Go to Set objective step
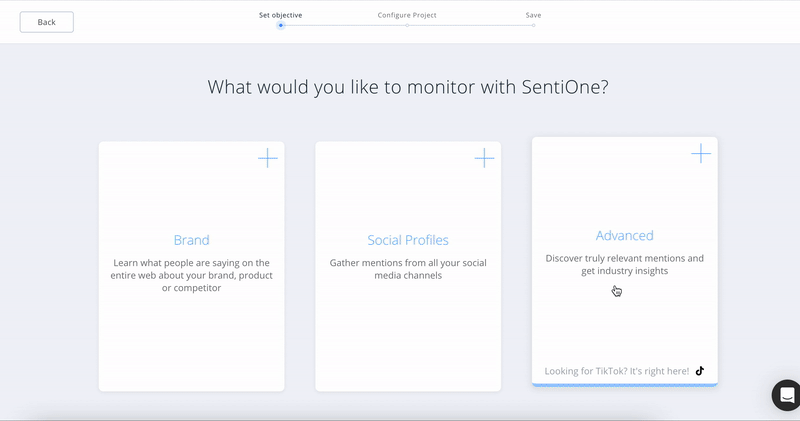The image size is (800, 421). point(281,15)
